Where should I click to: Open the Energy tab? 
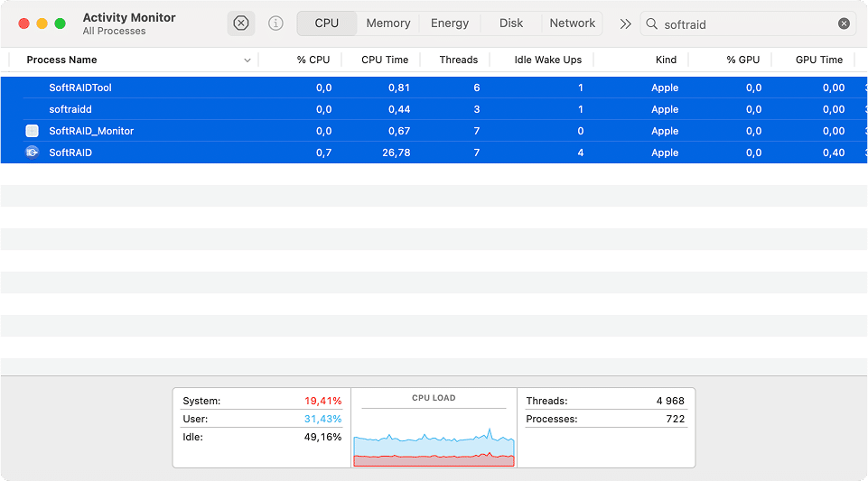[450, 23]
